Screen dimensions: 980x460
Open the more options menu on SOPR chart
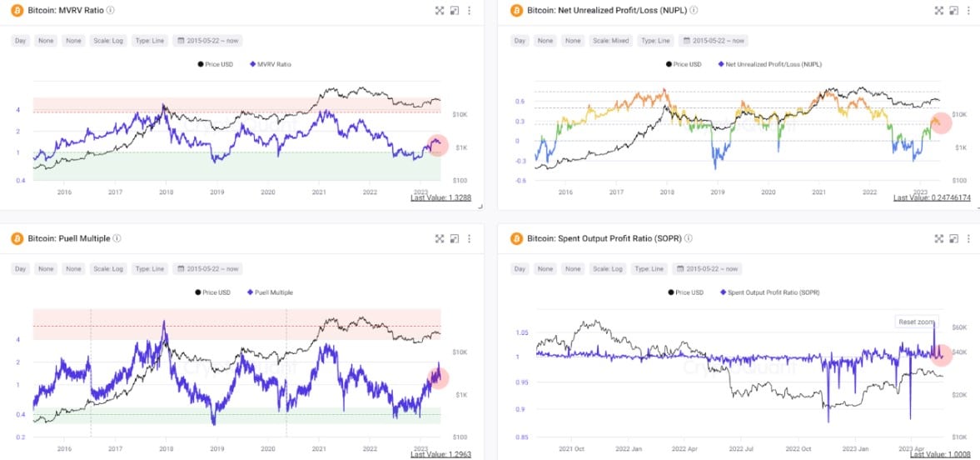968,239
